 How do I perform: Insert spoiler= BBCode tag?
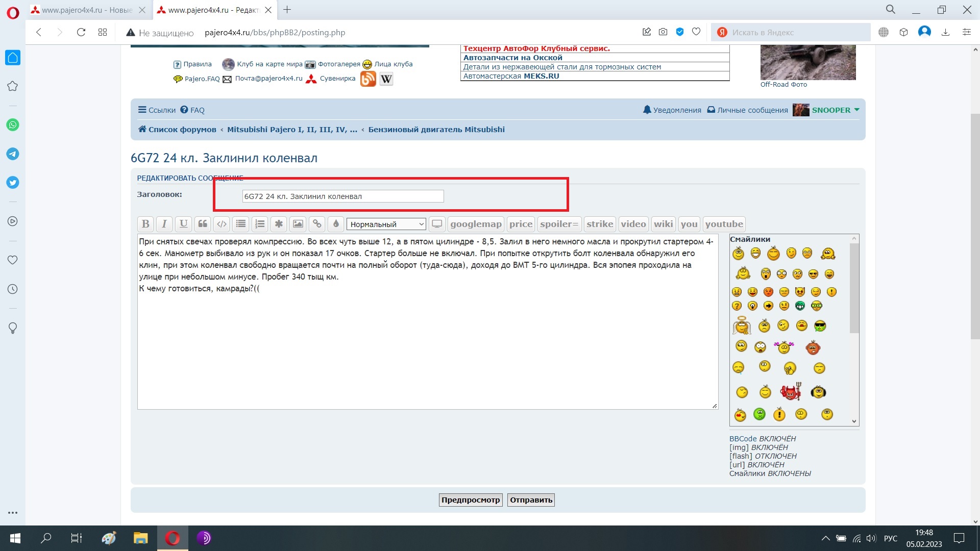click(x=559, y=224)
